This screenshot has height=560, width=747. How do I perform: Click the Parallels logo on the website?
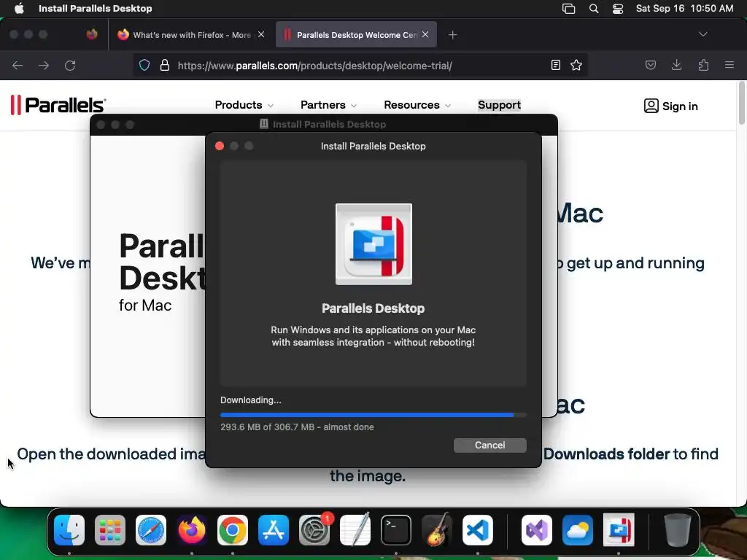58,105
